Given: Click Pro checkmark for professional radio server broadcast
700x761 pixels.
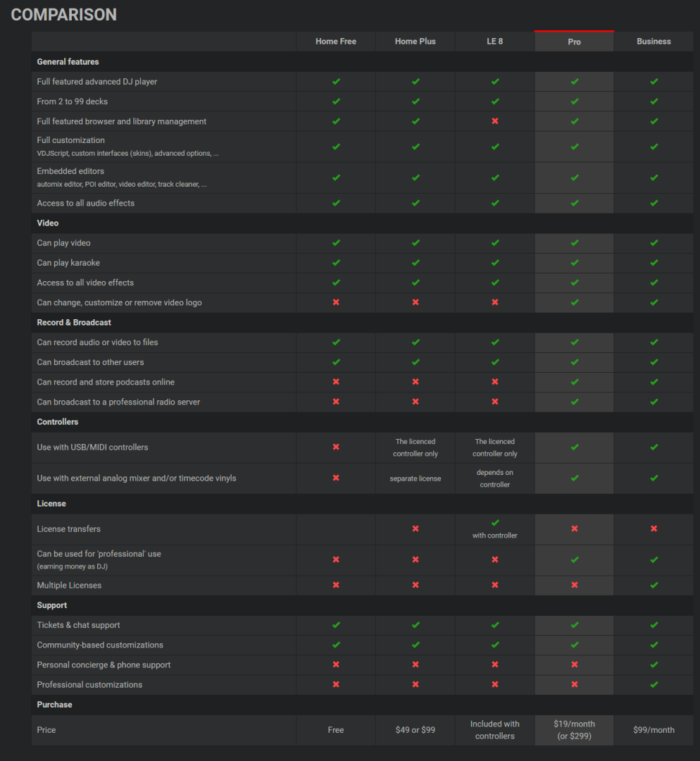Looking at the screenshot, I should (575, 402).
